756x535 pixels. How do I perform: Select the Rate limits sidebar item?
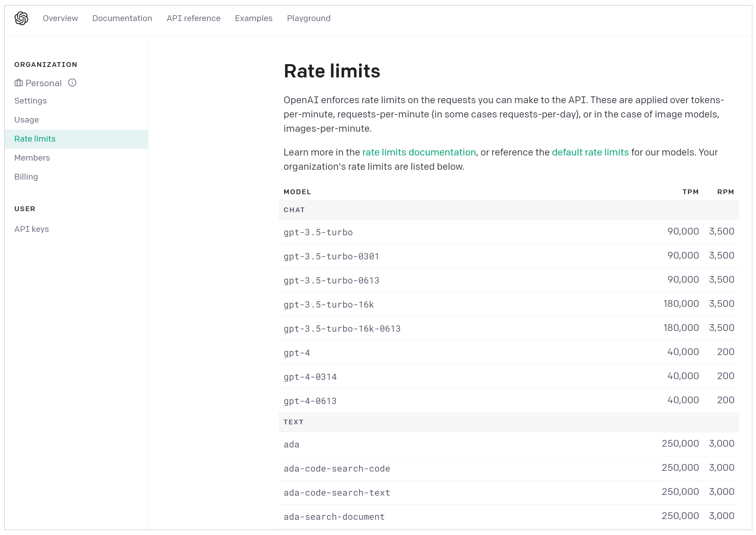point(35,139)
